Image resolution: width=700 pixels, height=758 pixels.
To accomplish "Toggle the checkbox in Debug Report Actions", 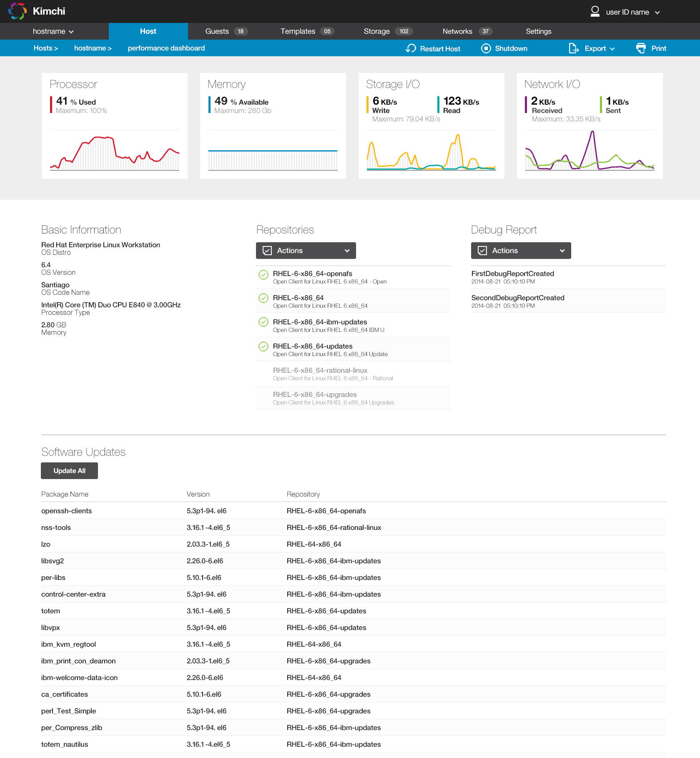I will tap(482, 251).
